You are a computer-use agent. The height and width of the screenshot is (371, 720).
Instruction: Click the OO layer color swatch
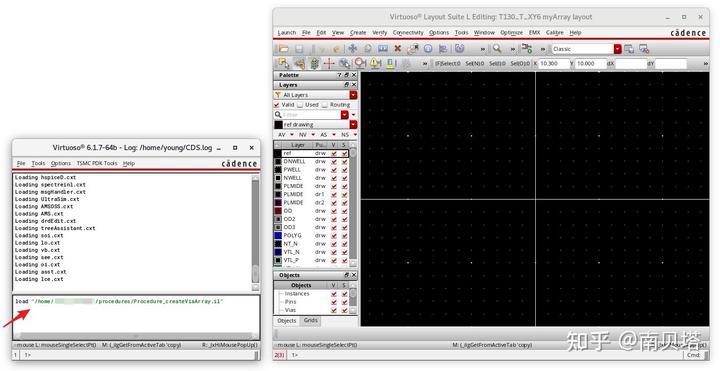(278, 211)
